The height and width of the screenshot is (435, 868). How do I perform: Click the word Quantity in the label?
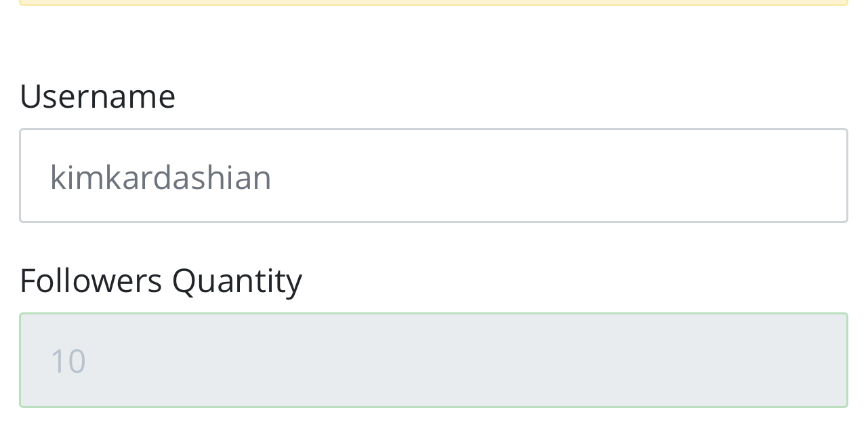[x=236, y=280]
